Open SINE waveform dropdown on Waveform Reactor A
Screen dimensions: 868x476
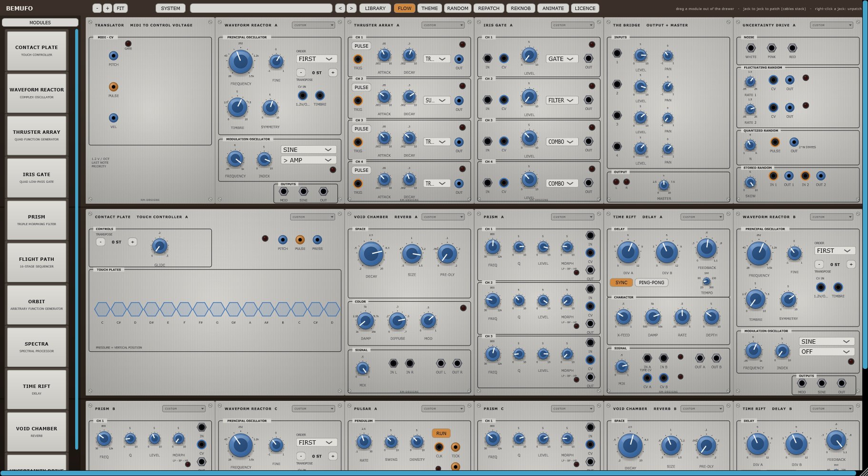pyautogui.click(x=308, y=149)
